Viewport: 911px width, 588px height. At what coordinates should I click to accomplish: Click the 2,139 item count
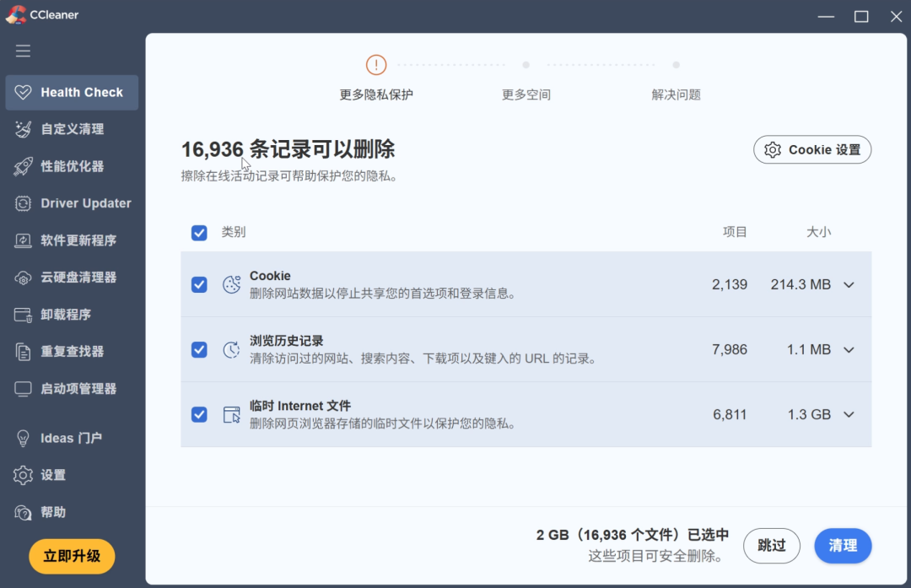730,284
